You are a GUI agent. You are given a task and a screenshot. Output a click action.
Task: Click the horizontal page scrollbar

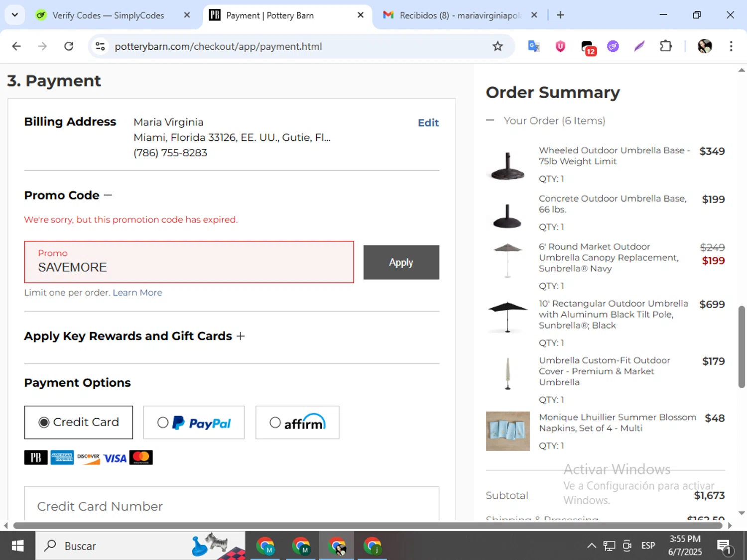(x=368, y=526)
